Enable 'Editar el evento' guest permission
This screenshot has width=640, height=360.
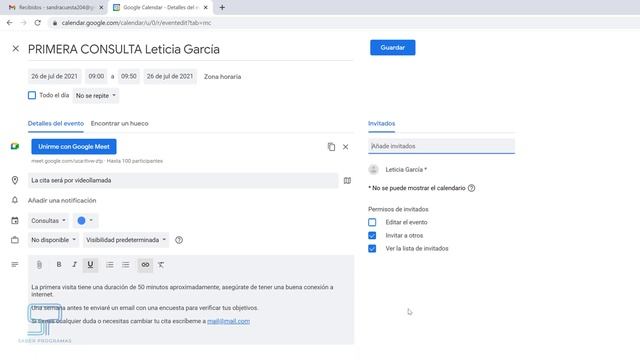coord(372,222)
